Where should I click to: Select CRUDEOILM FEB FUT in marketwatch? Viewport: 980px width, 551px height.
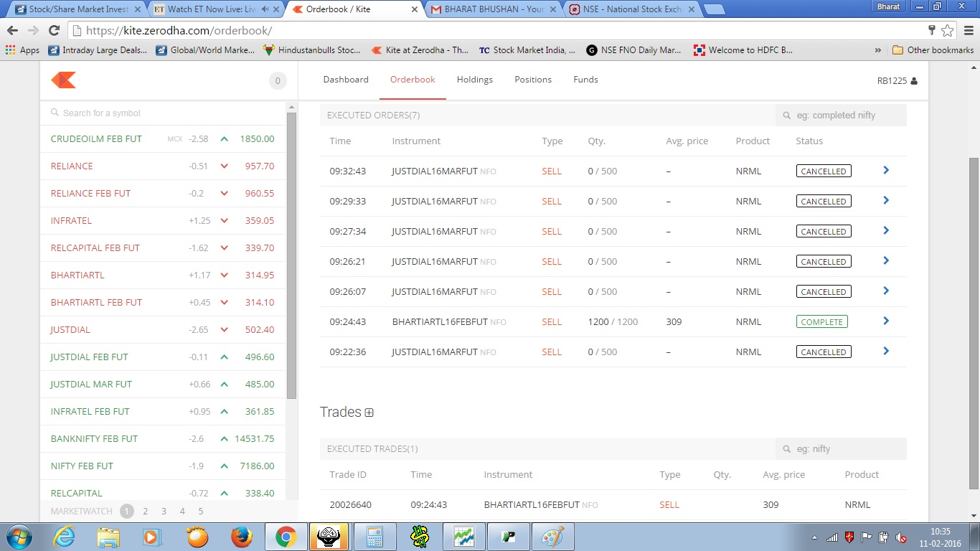(163, 139)
